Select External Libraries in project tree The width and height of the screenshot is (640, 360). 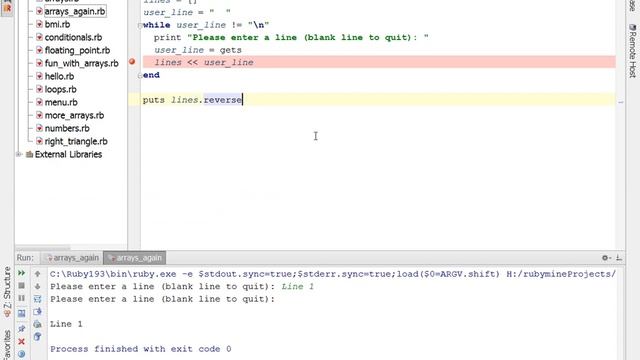(68, 155)
